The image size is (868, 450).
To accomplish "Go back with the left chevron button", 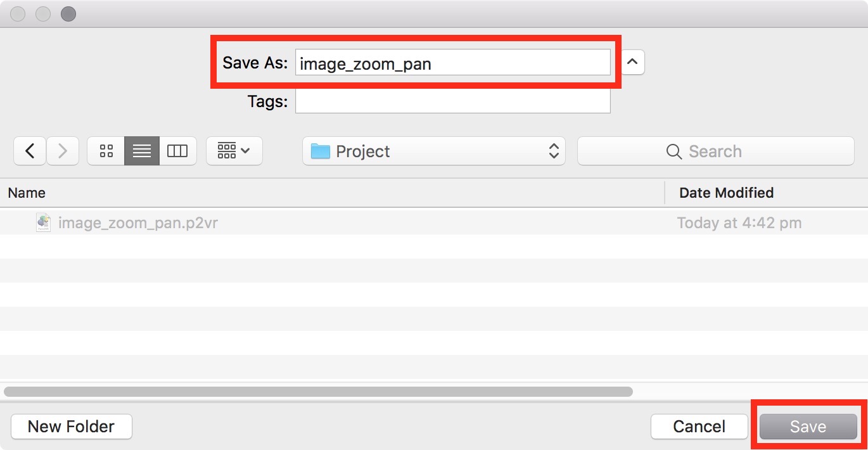I will click(29, 151).
